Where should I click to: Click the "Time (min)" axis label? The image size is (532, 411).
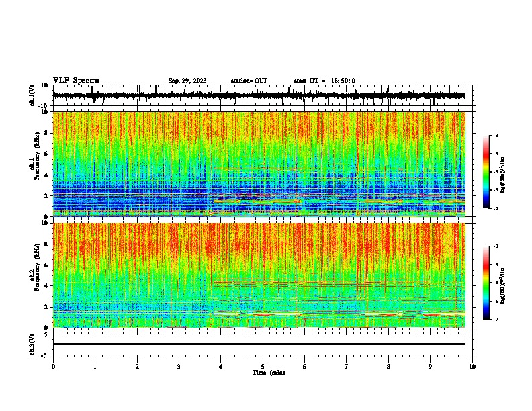[269, 373]
